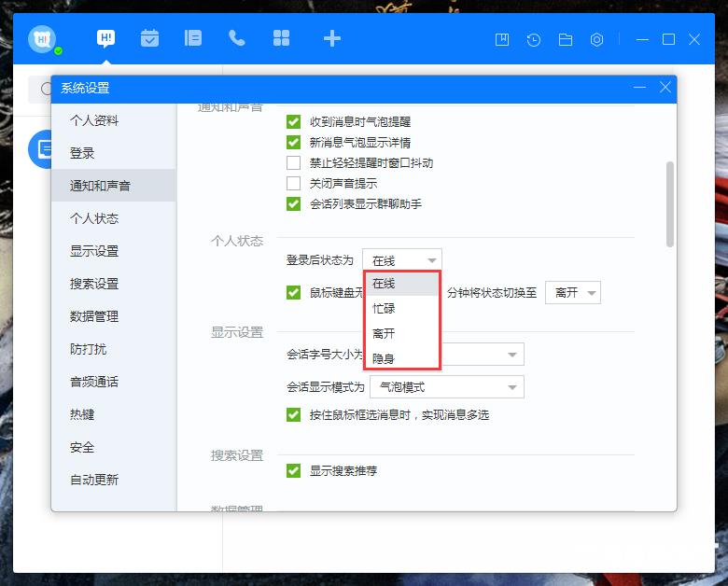Go to 自动更新 settings section

click(114, 480)
